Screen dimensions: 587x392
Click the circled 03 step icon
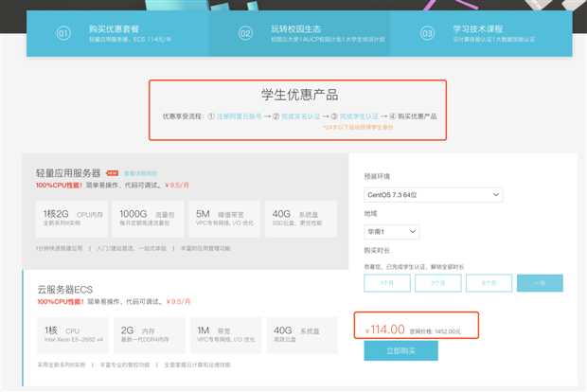click(427, 34)
